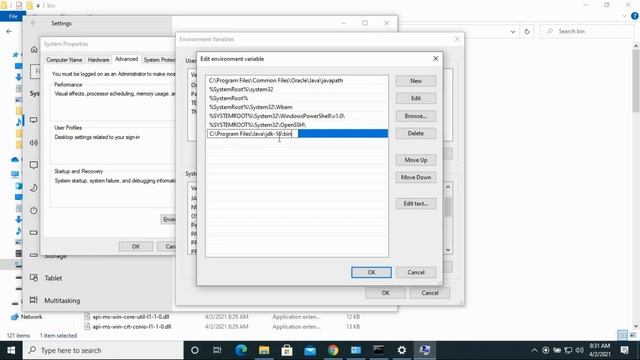Switch to Computer Name tab in System Properties
Screen dimensions: 640x360
(64, 60)
